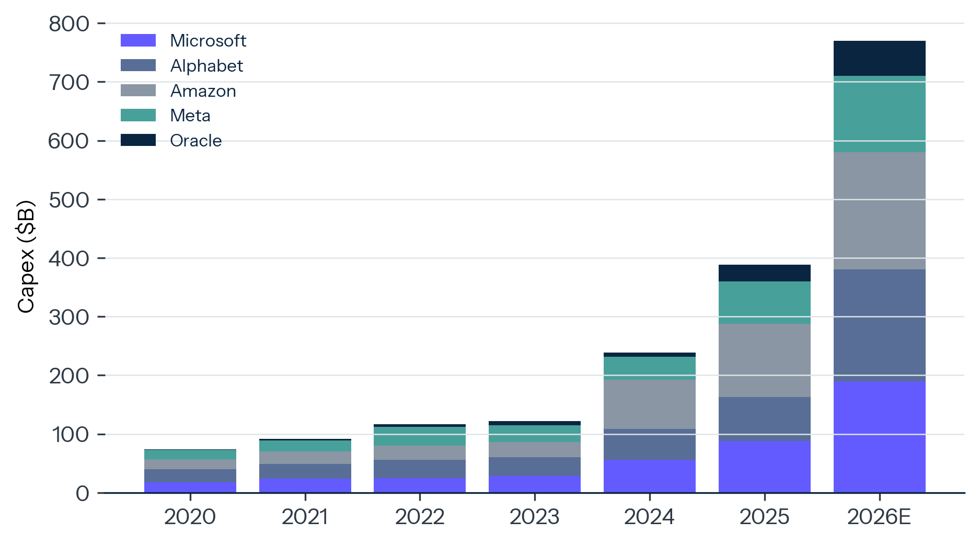Click the "800" y-axis tick label

[70, 24]
